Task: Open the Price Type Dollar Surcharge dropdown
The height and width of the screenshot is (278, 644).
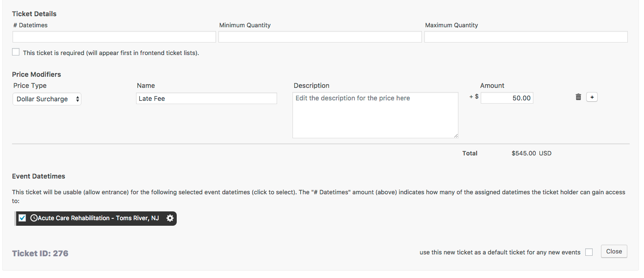Action: click(x=47, y=99)
